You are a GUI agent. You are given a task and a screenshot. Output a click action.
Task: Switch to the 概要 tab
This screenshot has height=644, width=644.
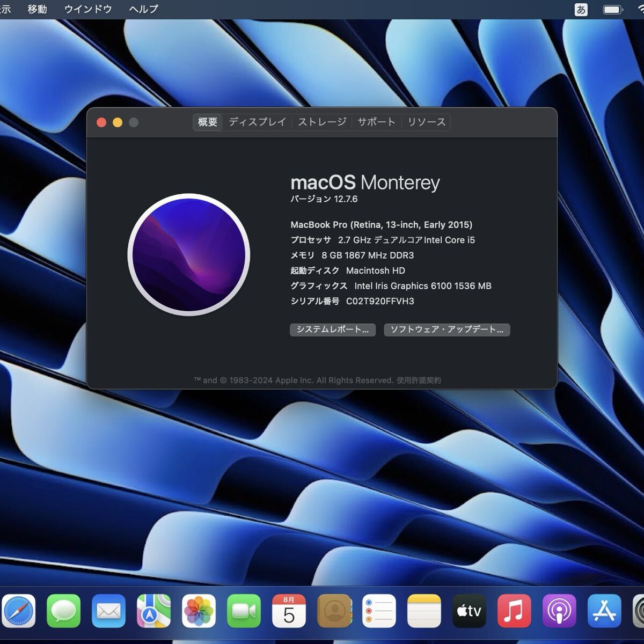(208, 122)
